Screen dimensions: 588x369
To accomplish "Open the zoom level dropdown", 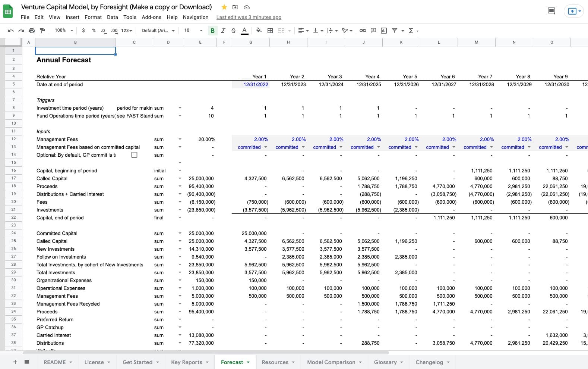I will pyautogui.click(x=64, y=31).
